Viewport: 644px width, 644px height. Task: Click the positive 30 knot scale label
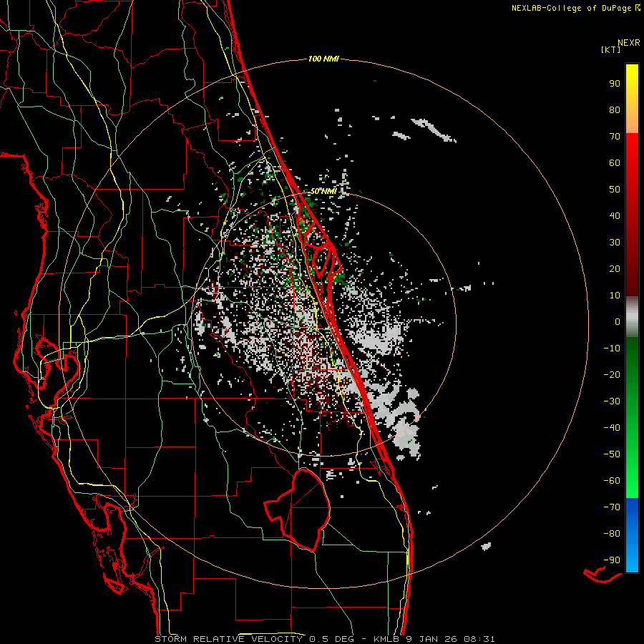tap(615, 243)
